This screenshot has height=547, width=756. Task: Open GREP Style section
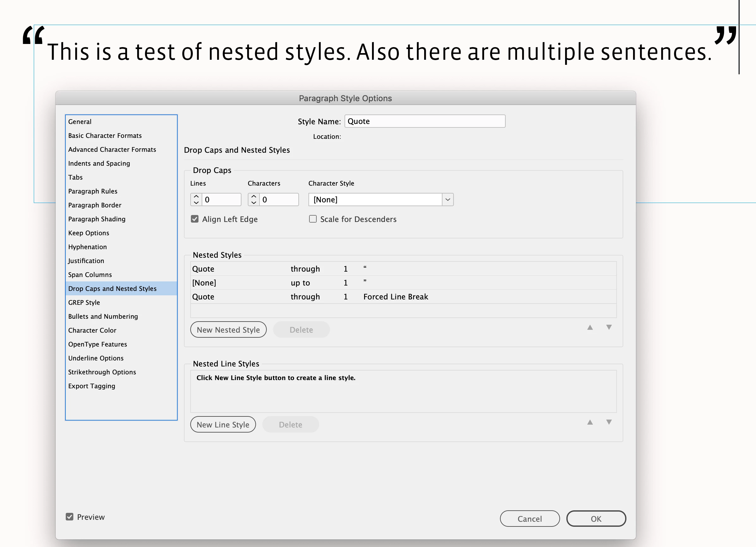84,303
